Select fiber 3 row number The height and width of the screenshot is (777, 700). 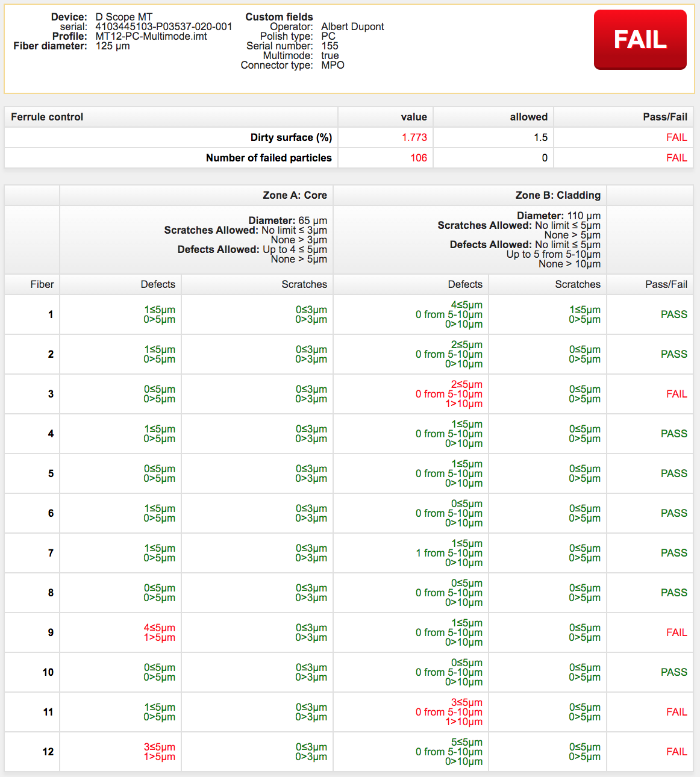(51, 394)
